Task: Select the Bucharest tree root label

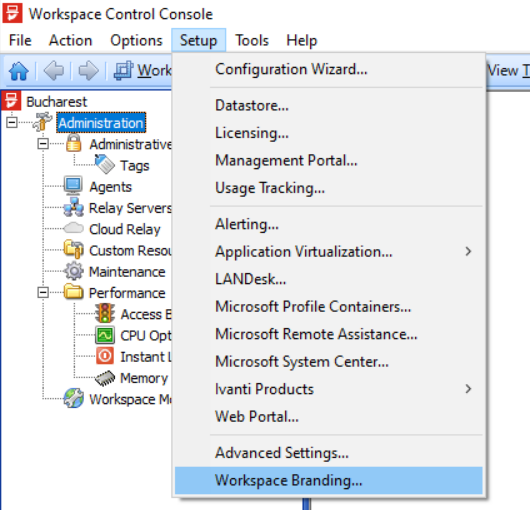Action: click(57, 102)
